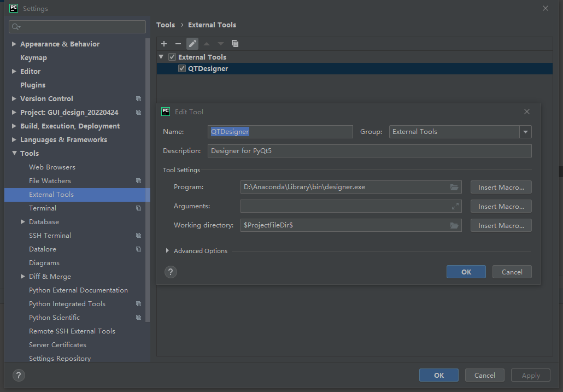Click project-level icon beside Version Control

coord(138,99)
